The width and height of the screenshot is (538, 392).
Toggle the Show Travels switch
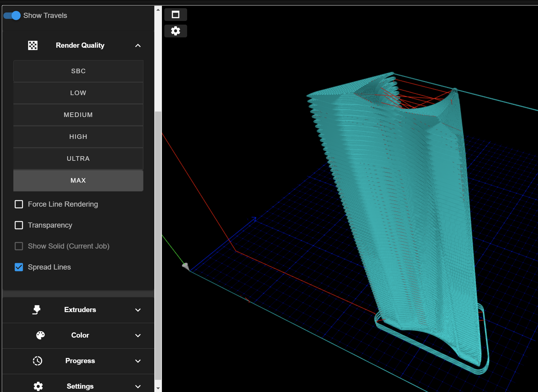tap(12, 15)
